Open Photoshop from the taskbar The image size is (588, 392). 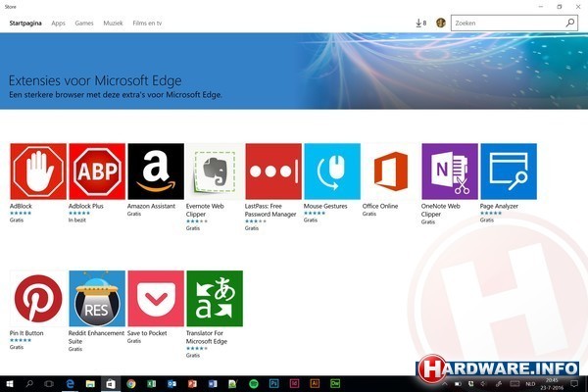(x=273, y=384)
